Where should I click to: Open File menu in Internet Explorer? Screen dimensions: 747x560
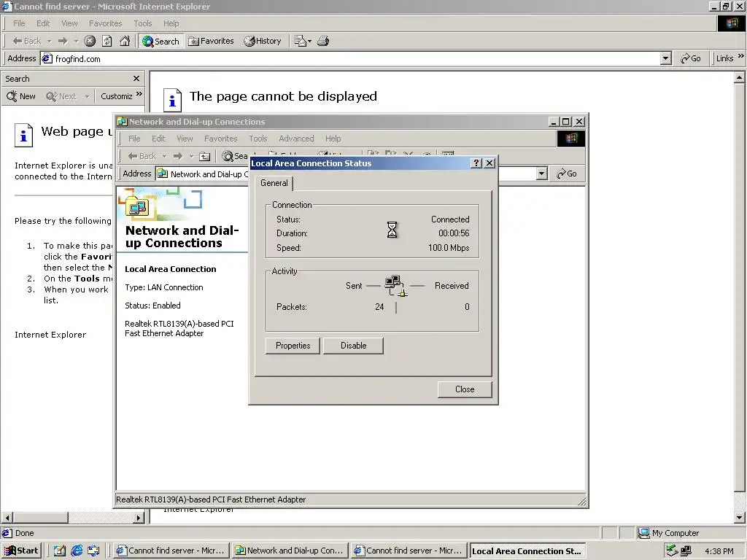click(x=19, y=23)
